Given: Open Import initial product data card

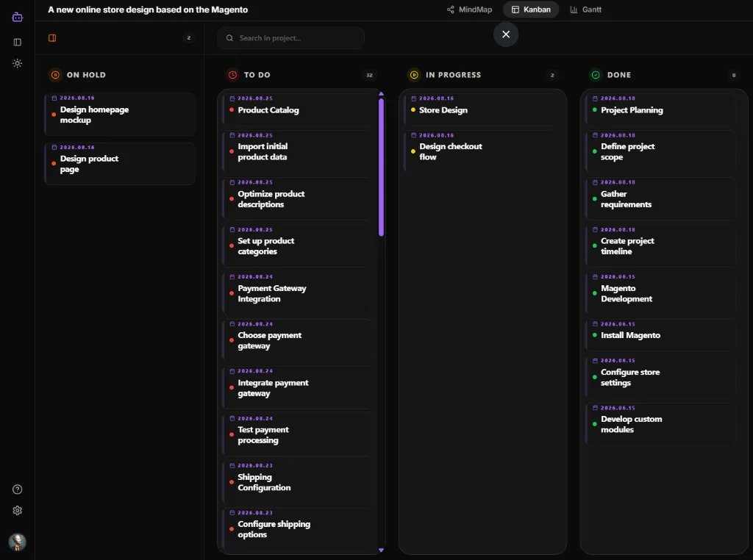Looking at the screenshot, I should tap(296, 151).
